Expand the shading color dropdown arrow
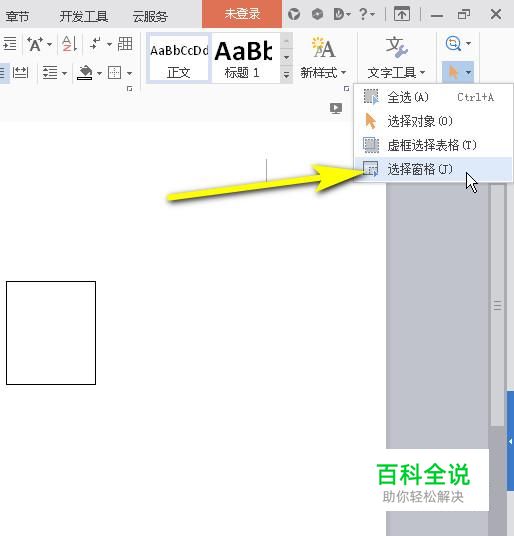Image resolution: width=514 pixels, height=536 pixels. (99, 73)
